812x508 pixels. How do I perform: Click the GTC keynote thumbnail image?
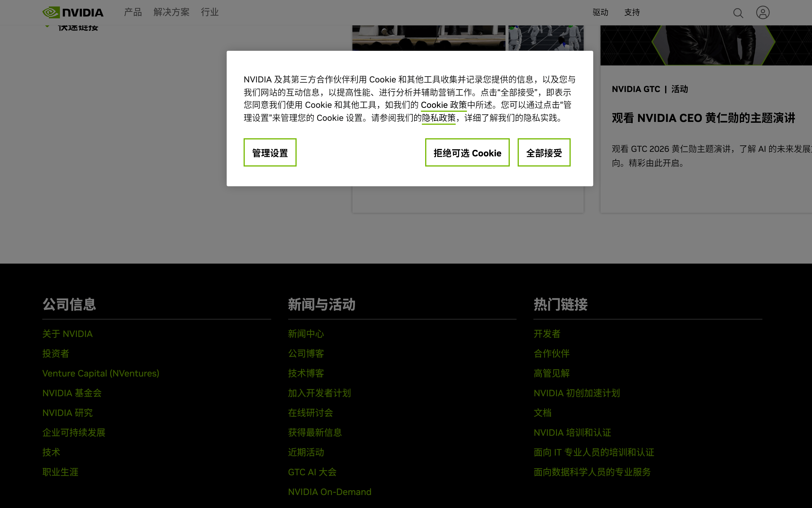[x=706, y=45]
